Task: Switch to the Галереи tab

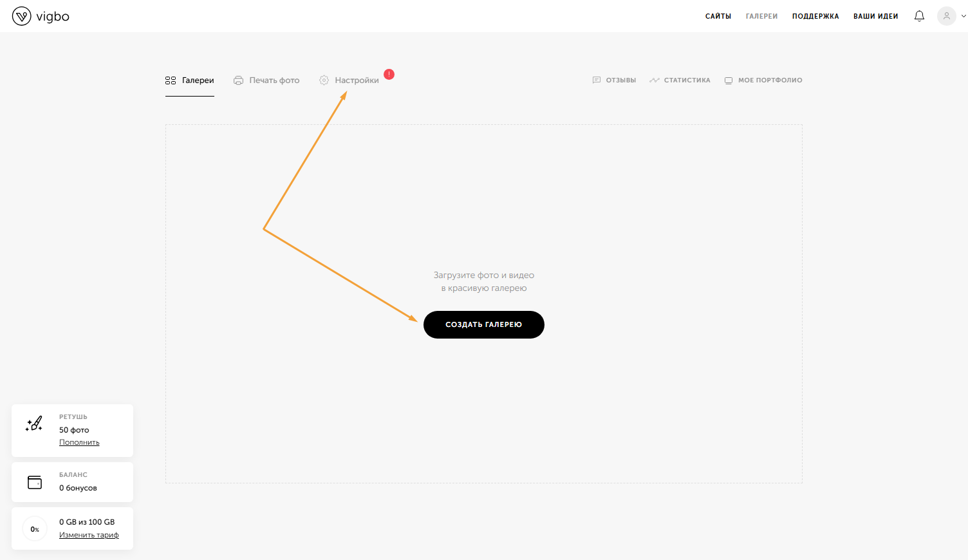Action: click(x=190, y=80)
